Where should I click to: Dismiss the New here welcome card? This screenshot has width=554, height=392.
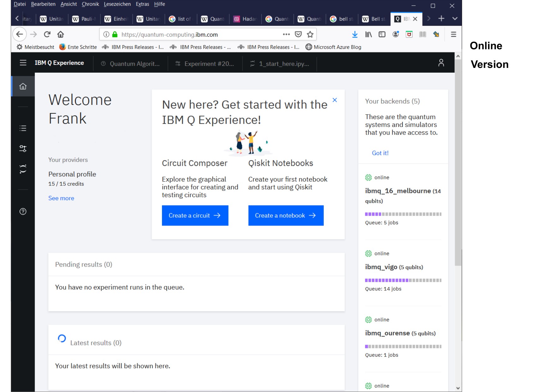335,100
